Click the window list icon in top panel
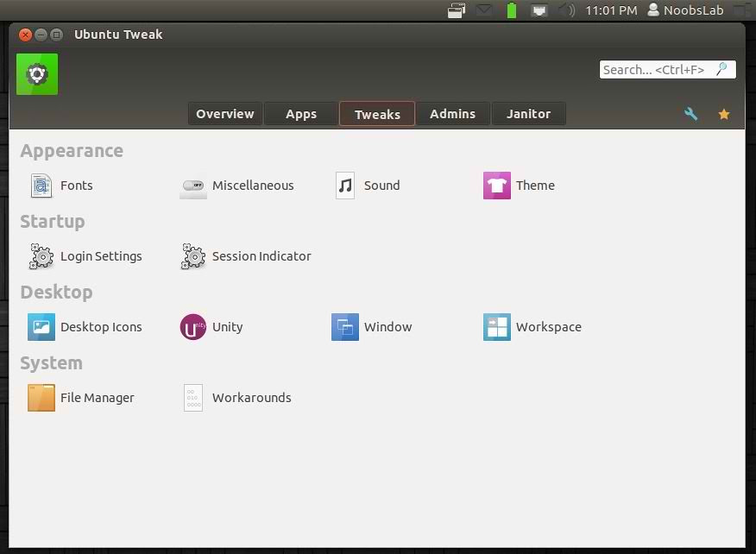Screen dimensions: 756x554 pyautogui.click(x=457, y=10)
